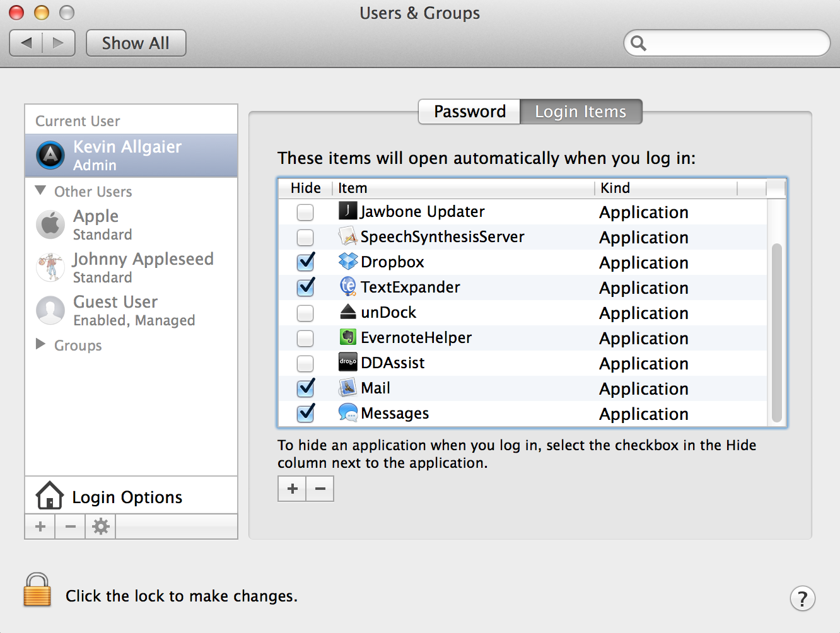Check Hide box for DDAssist

[305, 363]
